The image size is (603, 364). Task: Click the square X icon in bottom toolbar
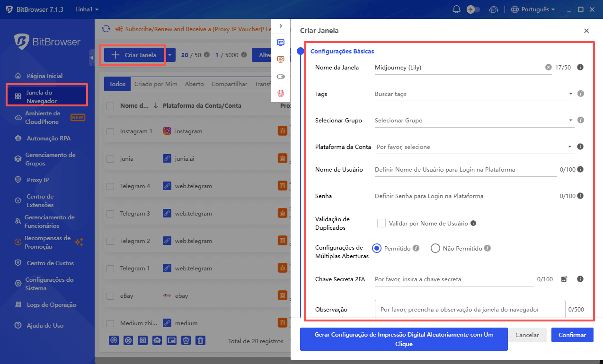click(x=142, y=340)
